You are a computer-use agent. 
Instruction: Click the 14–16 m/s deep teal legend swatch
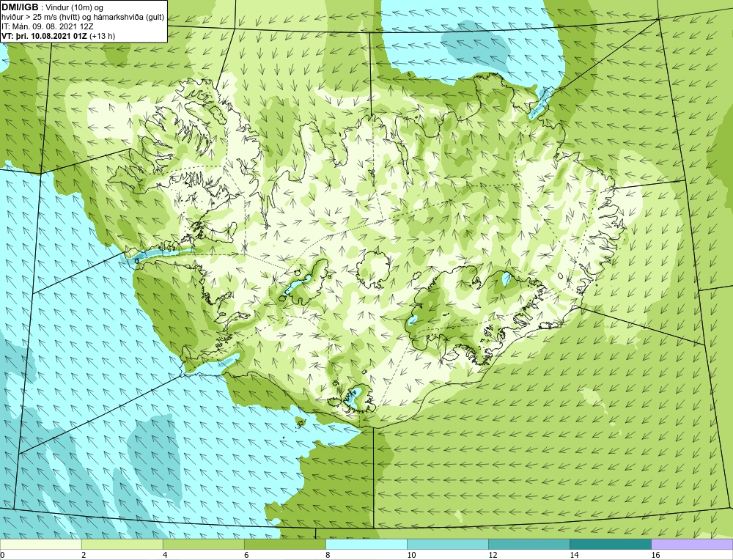[x=611, y=545]
